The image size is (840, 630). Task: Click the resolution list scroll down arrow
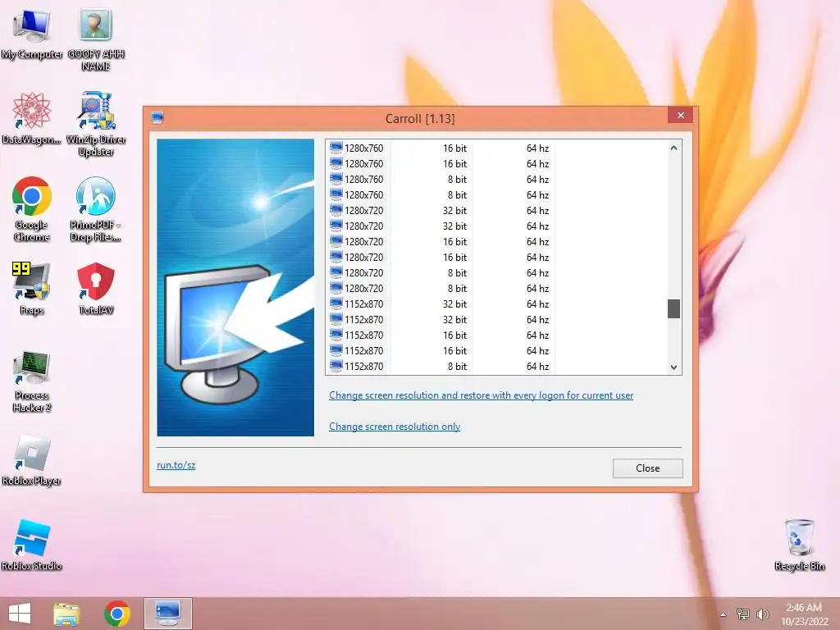point(674,367)
